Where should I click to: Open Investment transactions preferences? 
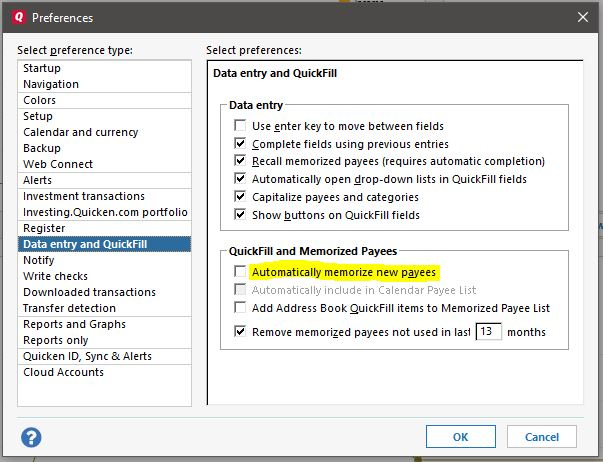click(104, 196)
